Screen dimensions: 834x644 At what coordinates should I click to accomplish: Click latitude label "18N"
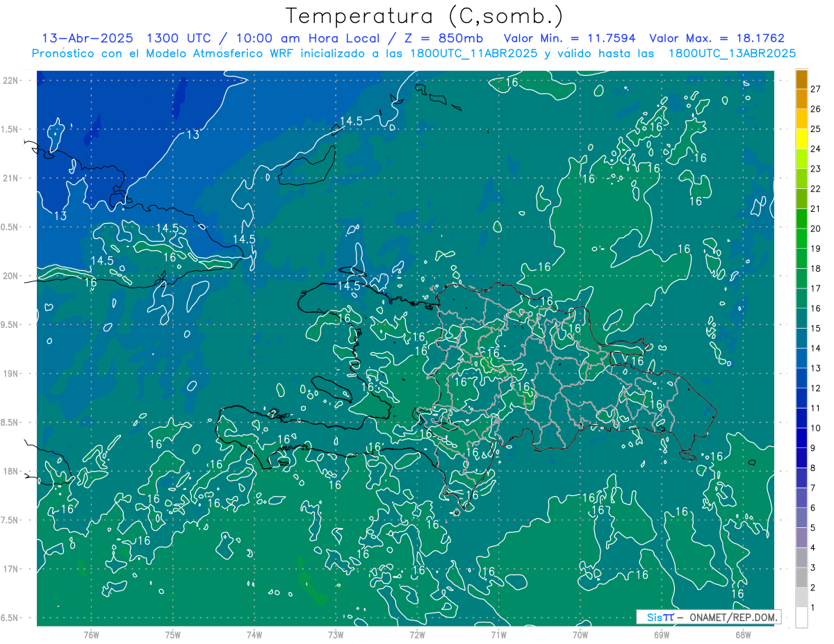[x=11, y=471]
